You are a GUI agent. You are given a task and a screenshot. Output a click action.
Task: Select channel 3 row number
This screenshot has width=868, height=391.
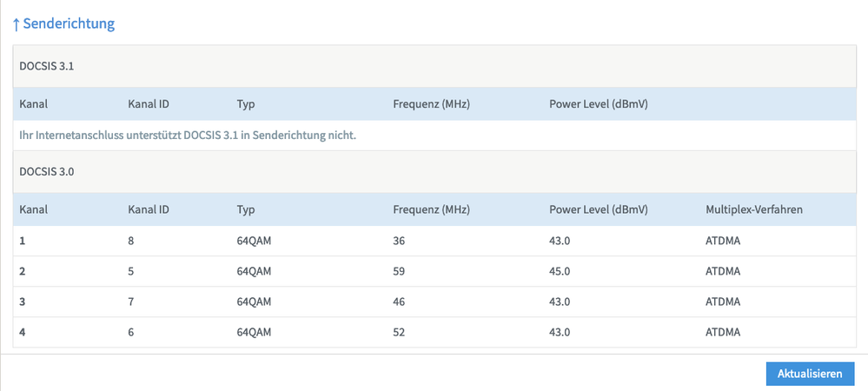point(23,302)
